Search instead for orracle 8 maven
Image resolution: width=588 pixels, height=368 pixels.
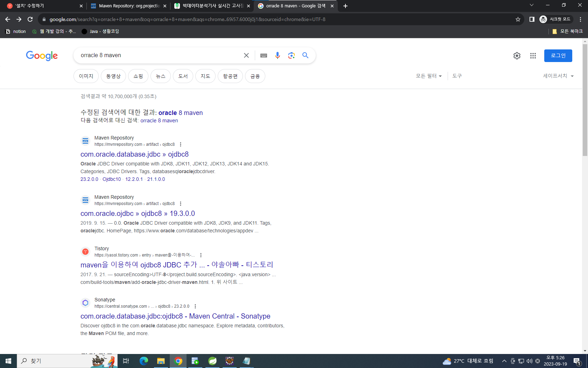click(x=159, y=121)
